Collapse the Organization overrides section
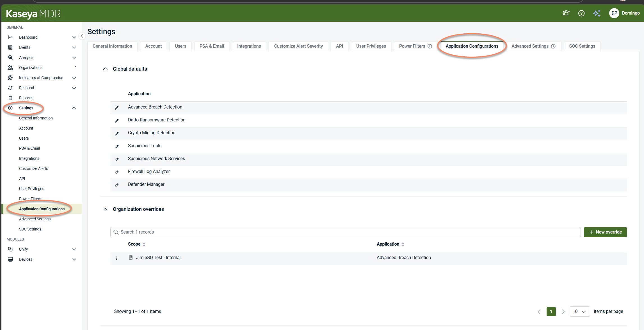 (105, 209)
